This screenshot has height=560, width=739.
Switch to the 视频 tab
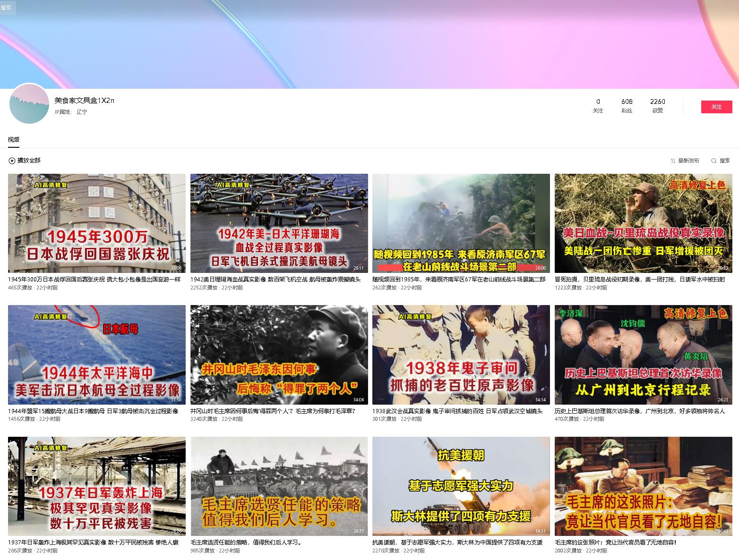point(14,139)
